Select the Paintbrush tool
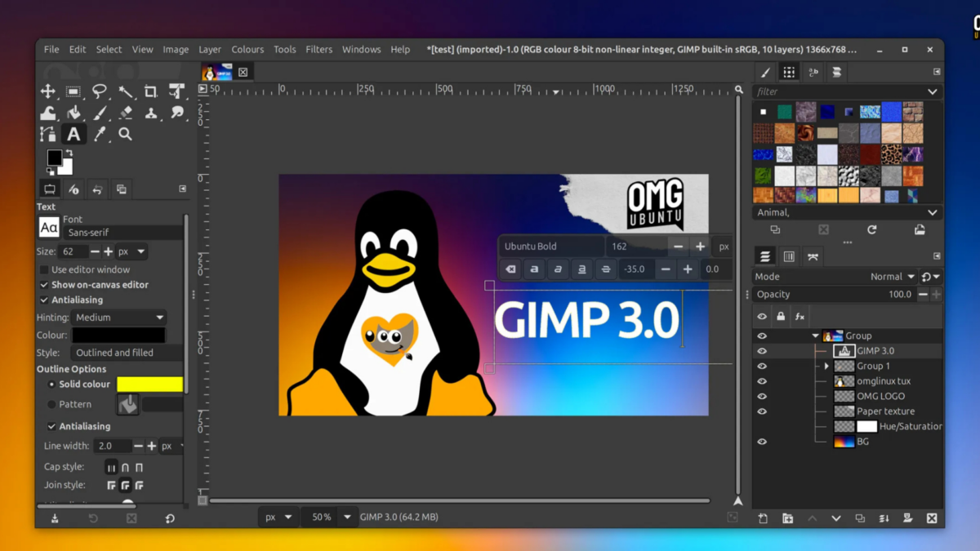This screenshot has width=980, height=551. tap(100, 113)
